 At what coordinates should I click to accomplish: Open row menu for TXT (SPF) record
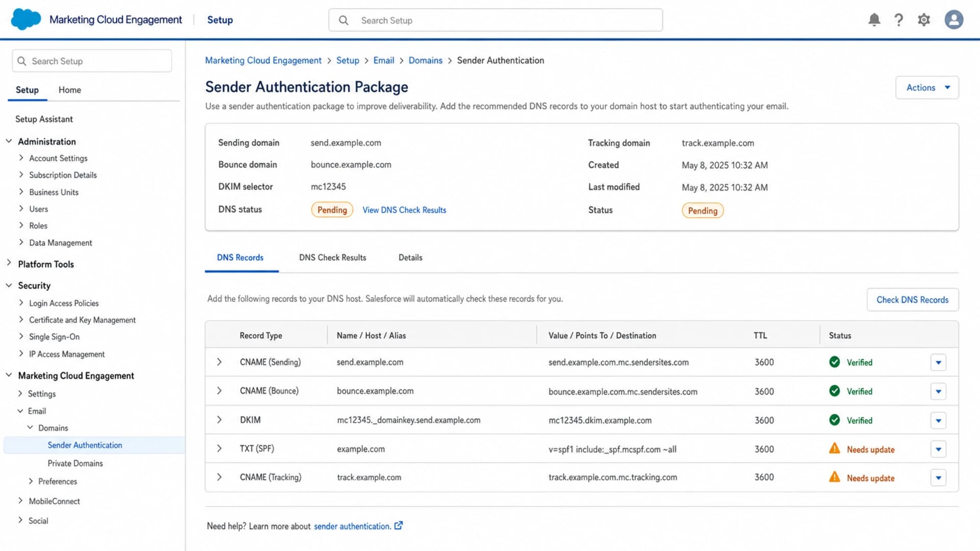click(938, 449)
